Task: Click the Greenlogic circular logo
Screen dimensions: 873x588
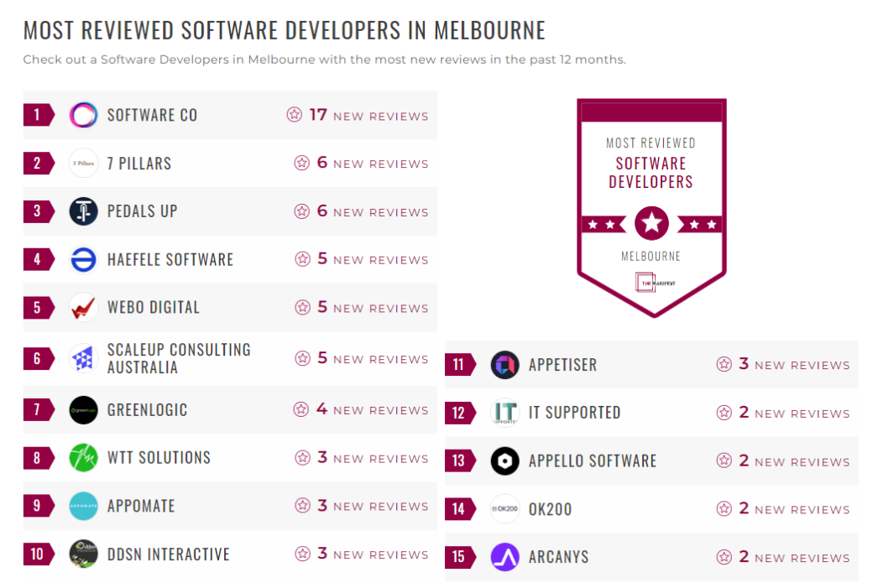Action: tap(83, 409)
